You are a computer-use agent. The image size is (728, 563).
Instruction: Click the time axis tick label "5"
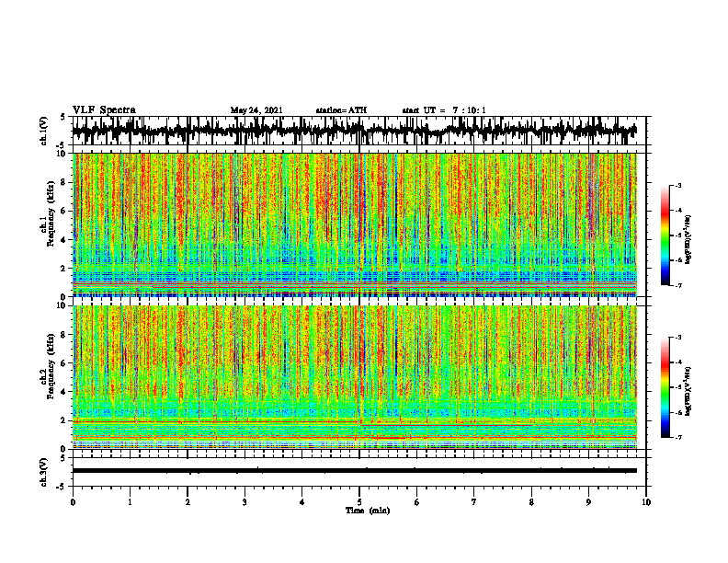359,502
